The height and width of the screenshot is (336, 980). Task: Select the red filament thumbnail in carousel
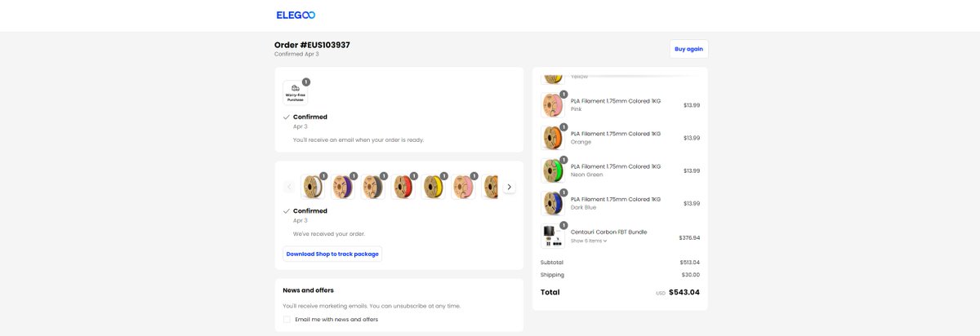[x=403, y=187]
